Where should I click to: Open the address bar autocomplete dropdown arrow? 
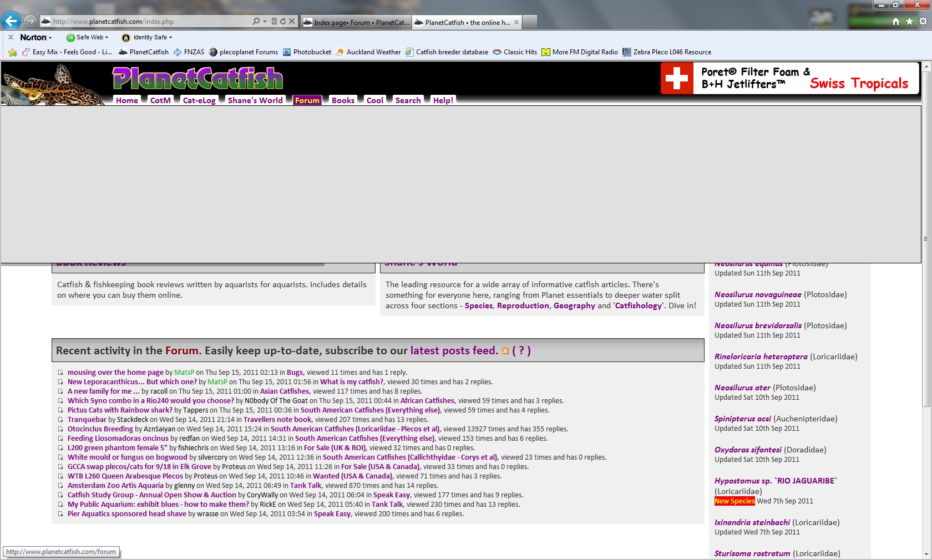265,22
